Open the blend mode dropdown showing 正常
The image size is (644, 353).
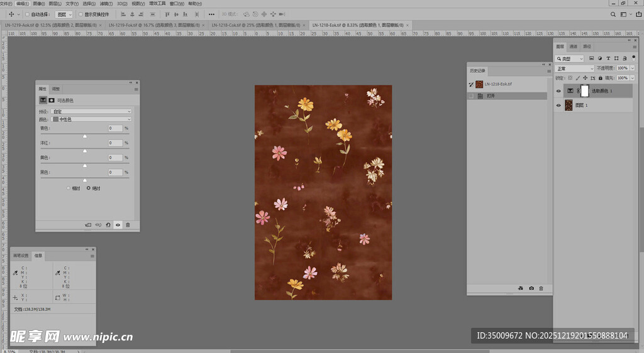575,68
